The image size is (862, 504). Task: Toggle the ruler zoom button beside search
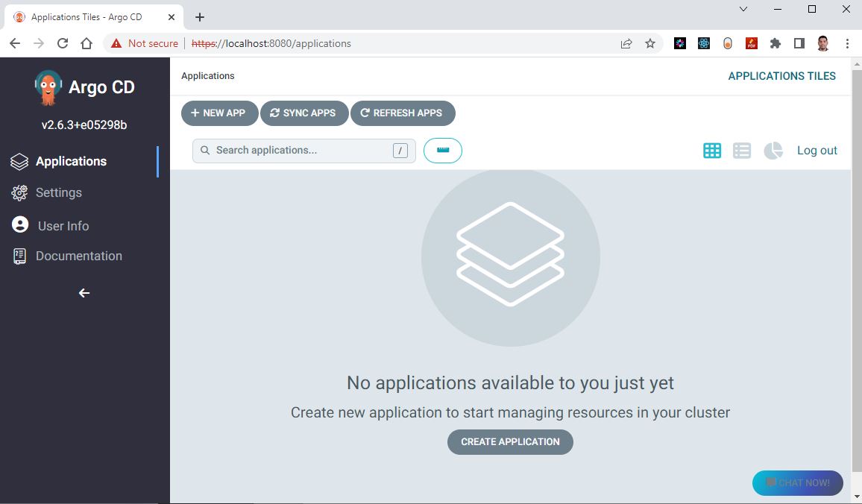(442, 151)
